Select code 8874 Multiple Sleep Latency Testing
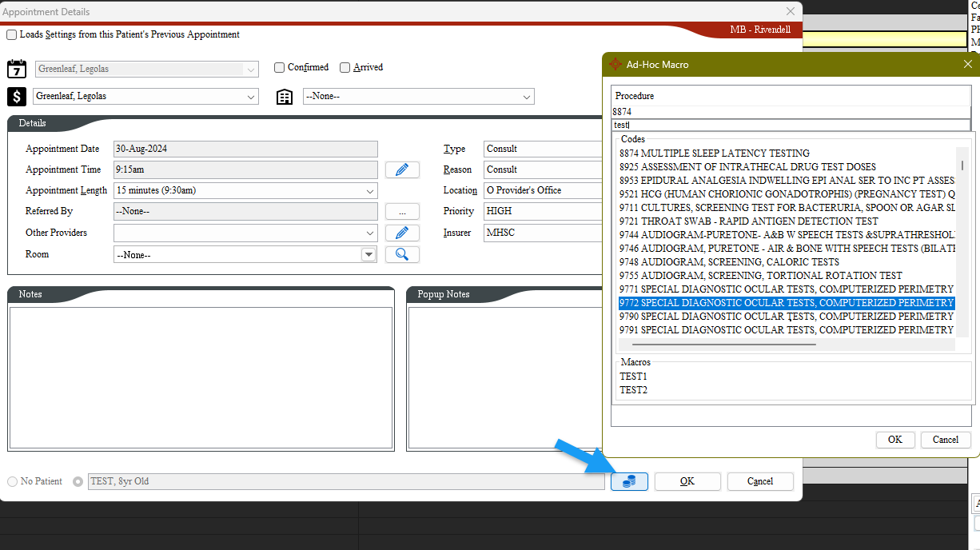This screenshot has width=980, height=550. pos(714,153)
